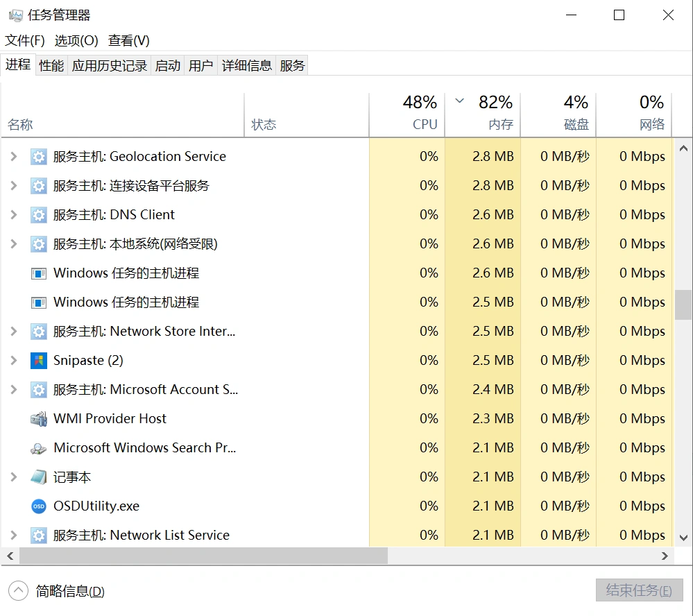Open the 内存 column dropdown arrow
Screen dimensions: 693x616
click(x=459, y=101)
